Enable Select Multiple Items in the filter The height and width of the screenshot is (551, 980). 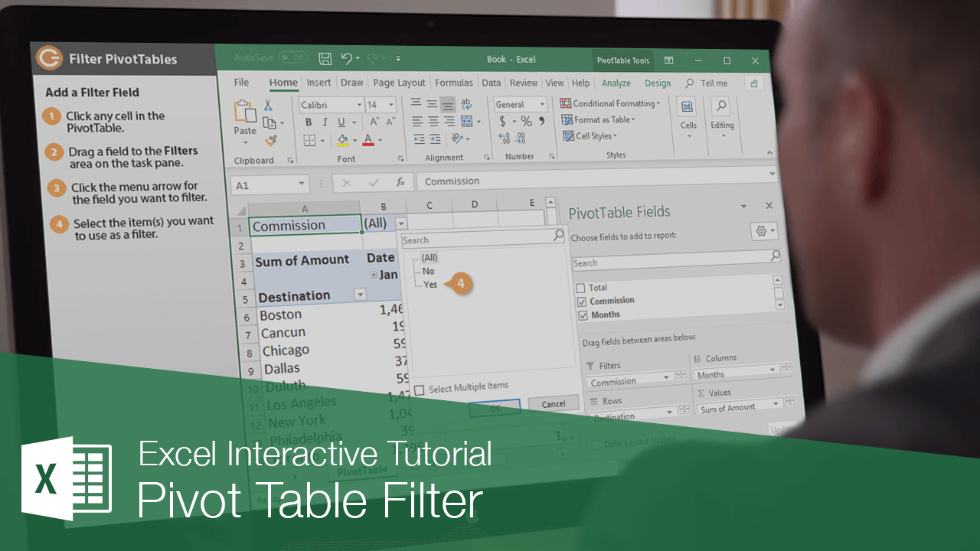pos(419,389)
